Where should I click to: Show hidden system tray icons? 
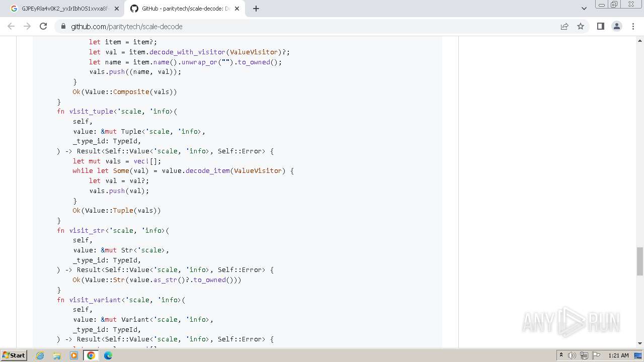(x=561, y=355)
